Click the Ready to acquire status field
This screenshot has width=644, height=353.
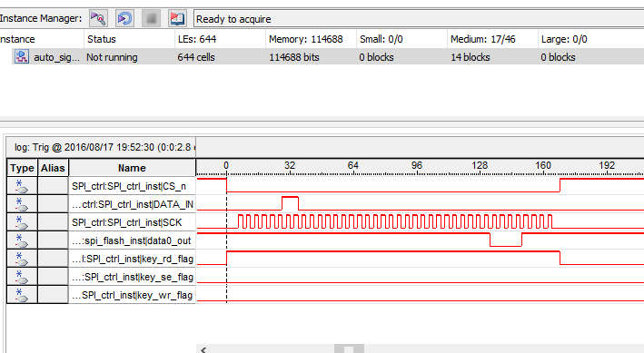point(419,19)
